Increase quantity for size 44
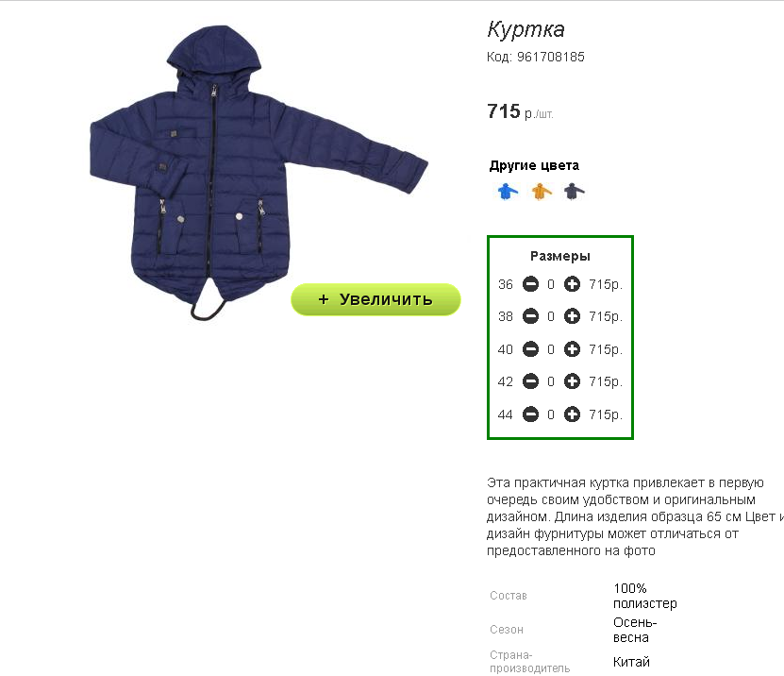The height and width of the screenshot is (676, 784). [572, 414]
